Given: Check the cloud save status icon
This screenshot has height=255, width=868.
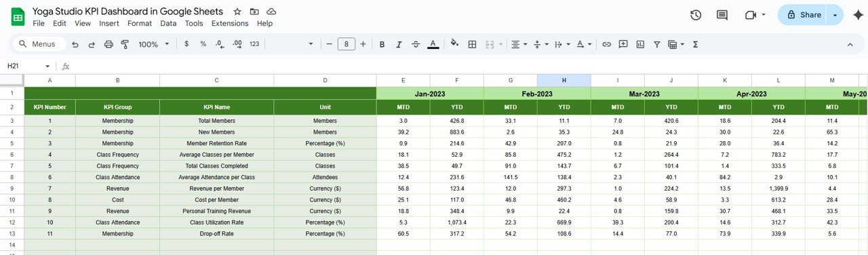Looking at the screenshot, I should pos(271,12).
